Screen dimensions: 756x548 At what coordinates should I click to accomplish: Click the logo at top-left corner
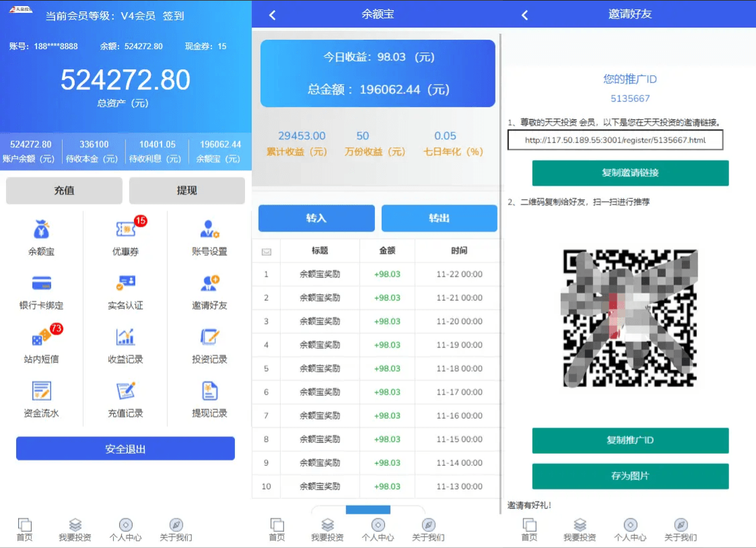pyautogui.click(x=21, y=9)
